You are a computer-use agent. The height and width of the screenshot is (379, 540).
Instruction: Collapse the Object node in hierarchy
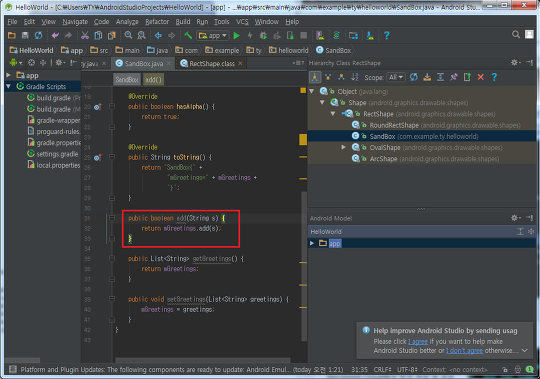click(x=312, y=91)
